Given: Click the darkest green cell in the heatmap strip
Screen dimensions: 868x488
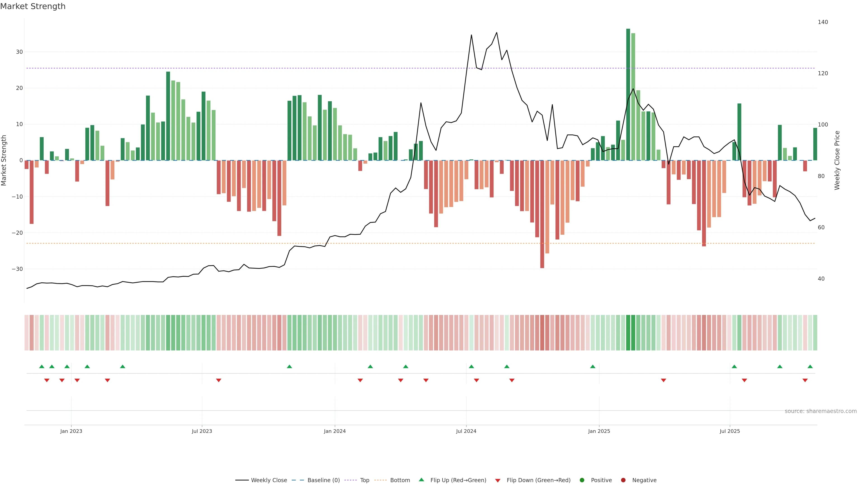Looking at the screenshot, I should pos(628,333).
